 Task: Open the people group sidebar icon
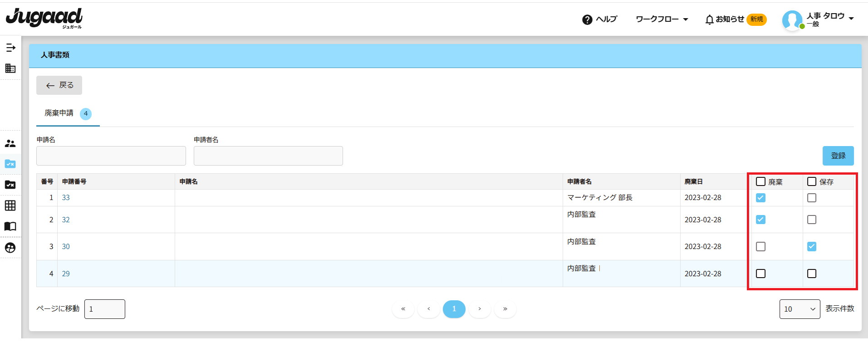(10, 143)
